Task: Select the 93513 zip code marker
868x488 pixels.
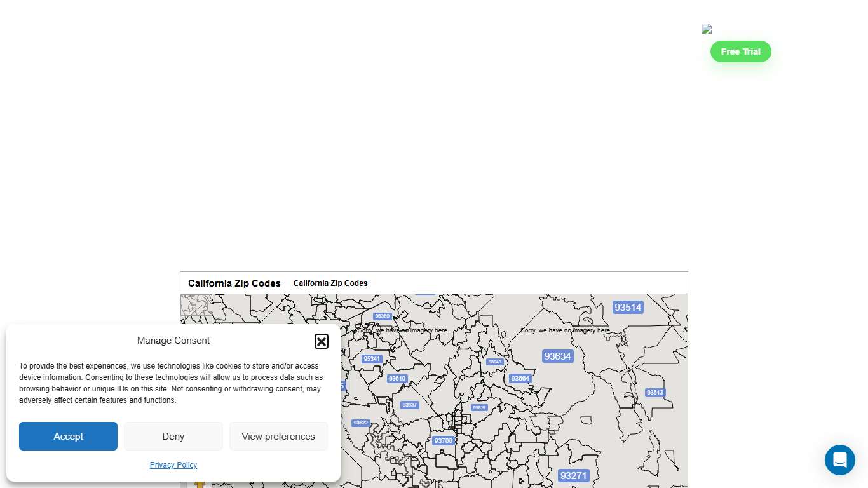Action: [x=654, y=392]
